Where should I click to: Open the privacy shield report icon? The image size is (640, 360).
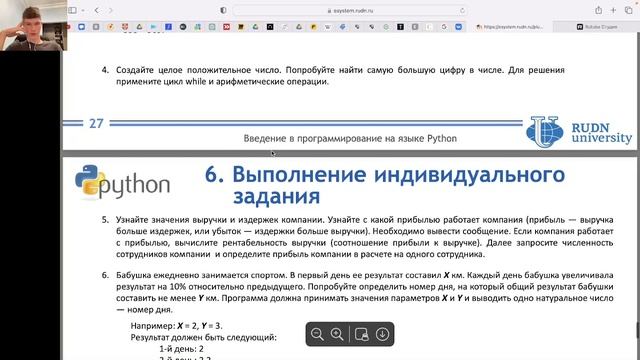coord(223,10)
